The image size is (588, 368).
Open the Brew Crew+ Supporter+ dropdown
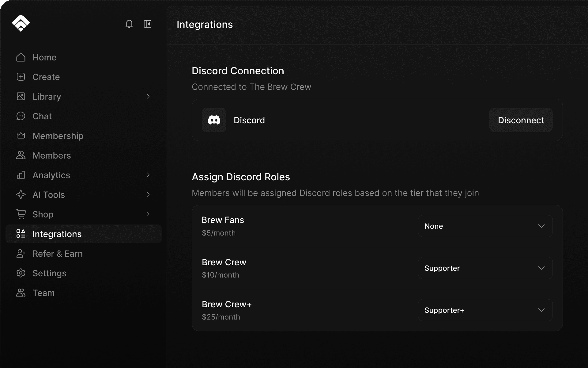485,310
